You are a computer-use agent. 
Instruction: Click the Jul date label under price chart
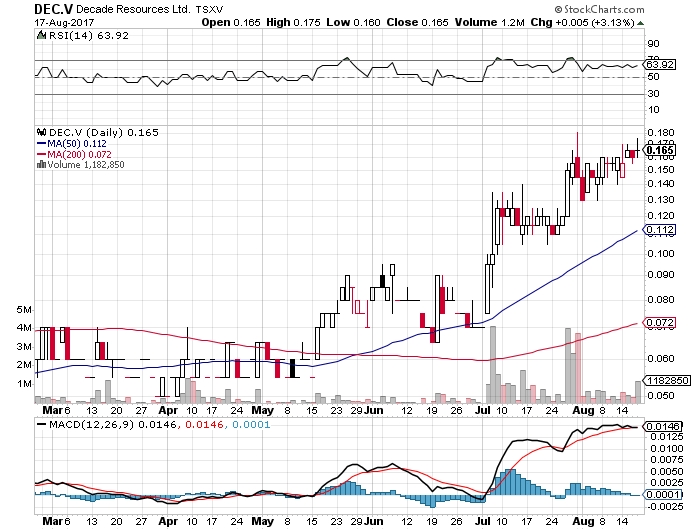[483, 410]
